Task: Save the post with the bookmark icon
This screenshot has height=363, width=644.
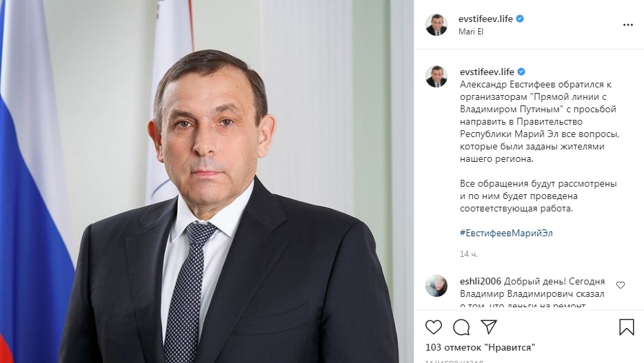Action: 626,327
